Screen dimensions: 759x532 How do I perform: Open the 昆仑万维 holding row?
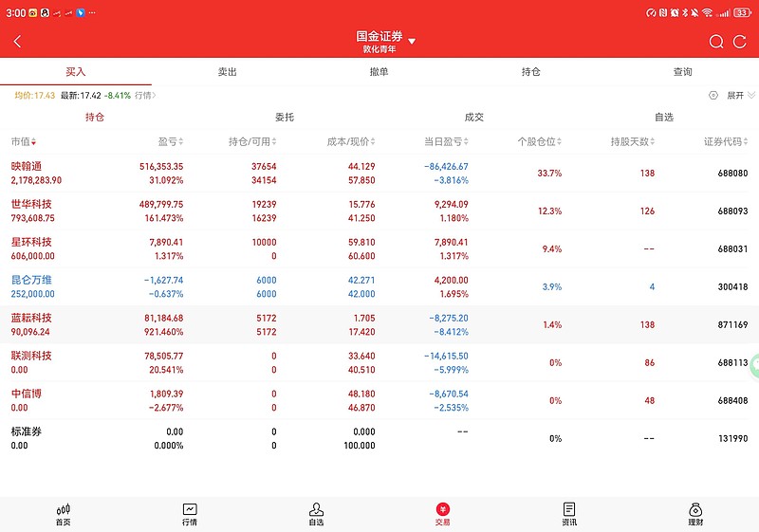point(379,286)
